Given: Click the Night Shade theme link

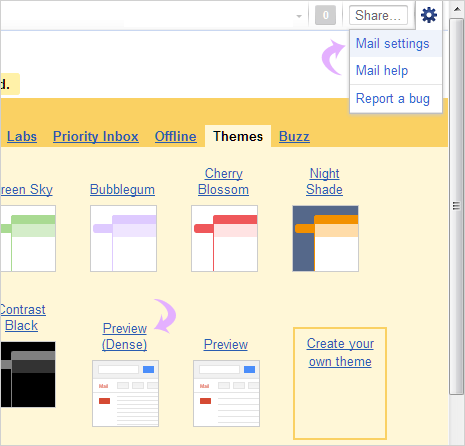Looking at the screenshot, I should click(x=325, y=181).
